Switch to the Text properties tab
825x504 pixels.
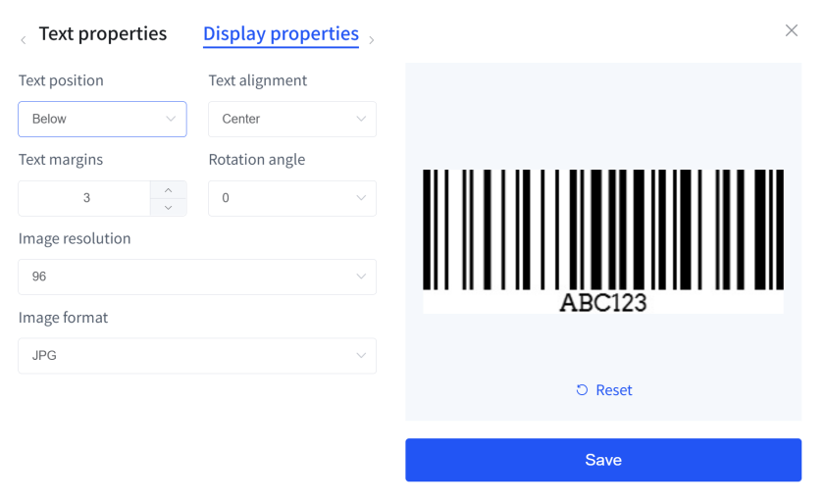pos(103,33)
